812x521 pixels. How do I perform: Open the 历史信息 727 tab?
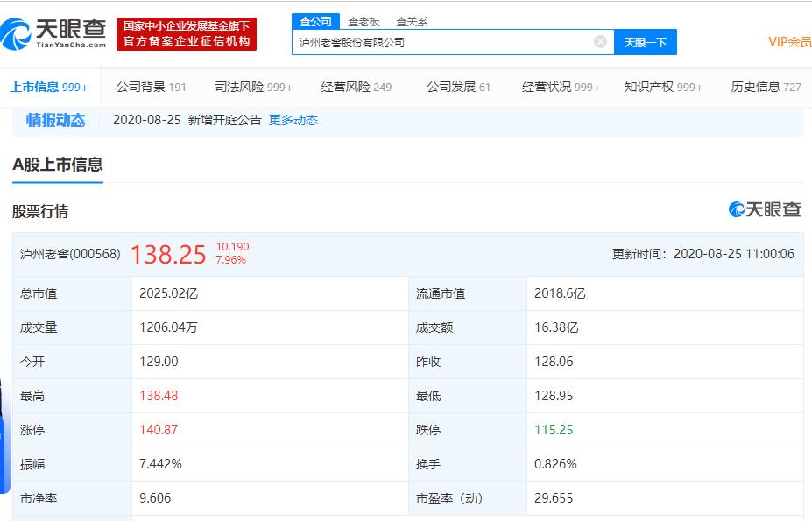(766, 87)
